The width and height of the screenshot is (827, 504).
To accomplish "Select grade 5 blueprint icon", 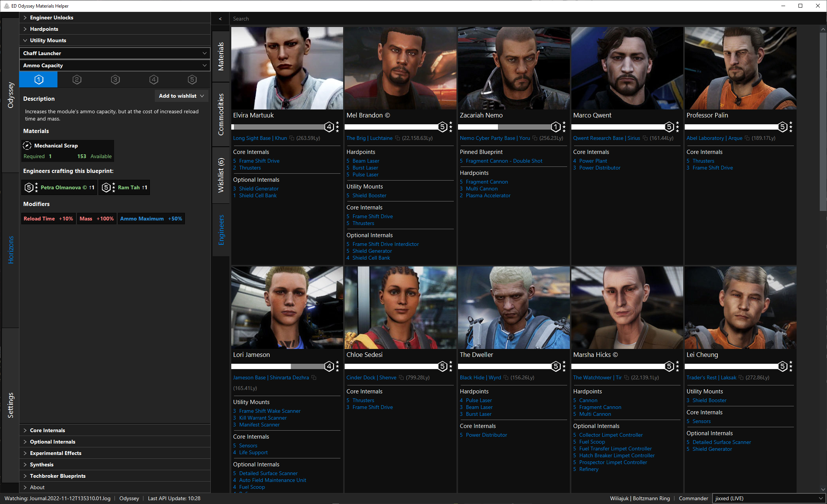I will 192,79.
